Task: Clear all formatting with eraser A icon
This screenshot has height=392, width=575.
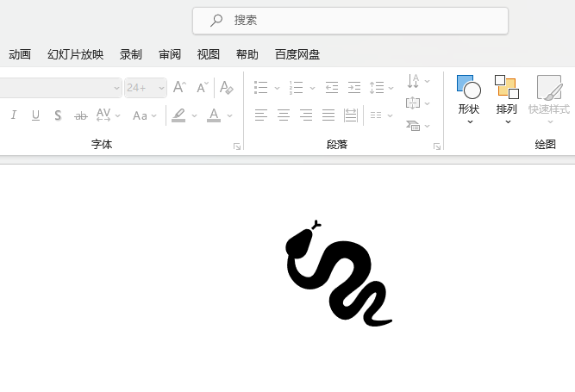Action: (226, 88)
